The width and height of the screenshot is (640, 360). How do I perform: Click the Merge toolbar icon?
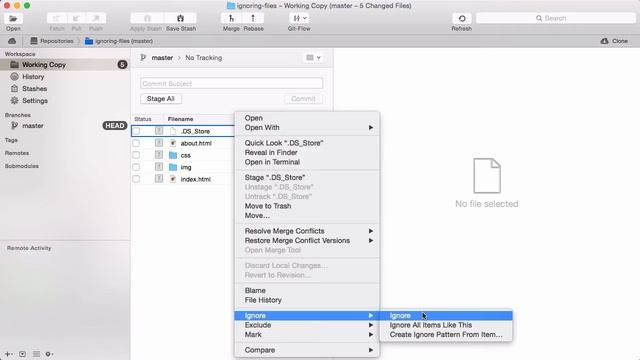(231, 18)
